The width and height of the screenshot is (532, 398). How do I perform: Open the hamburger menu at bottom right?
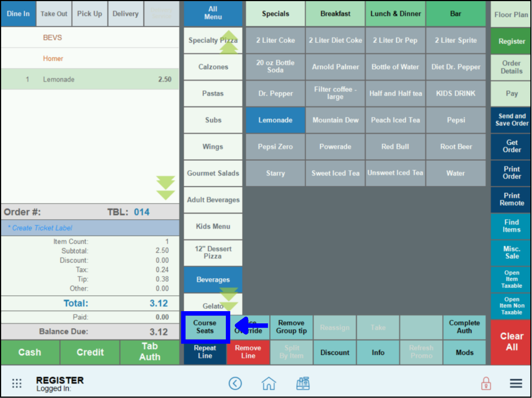point(516,383)
